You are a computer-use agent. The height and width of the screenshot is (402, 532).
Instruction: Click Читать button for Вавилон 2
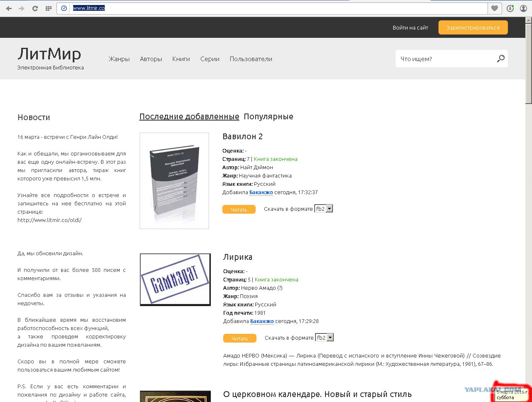click(239, 210)
